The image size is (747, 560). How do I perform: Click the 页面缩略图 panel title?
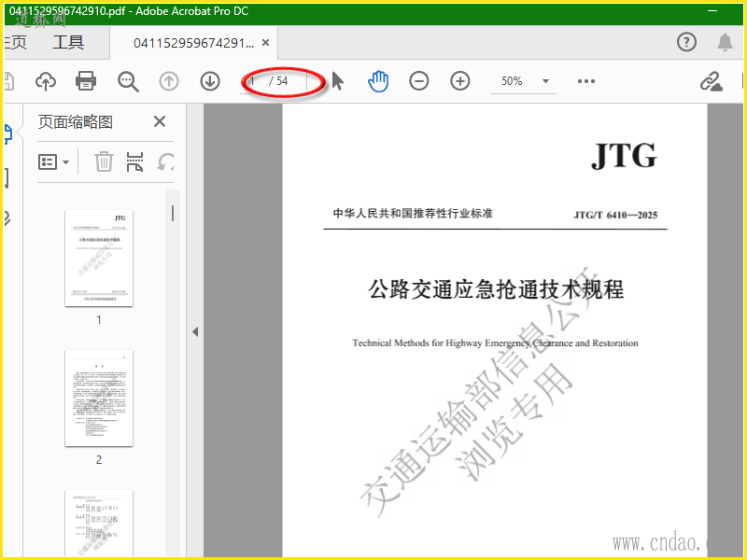click(76, 122)
